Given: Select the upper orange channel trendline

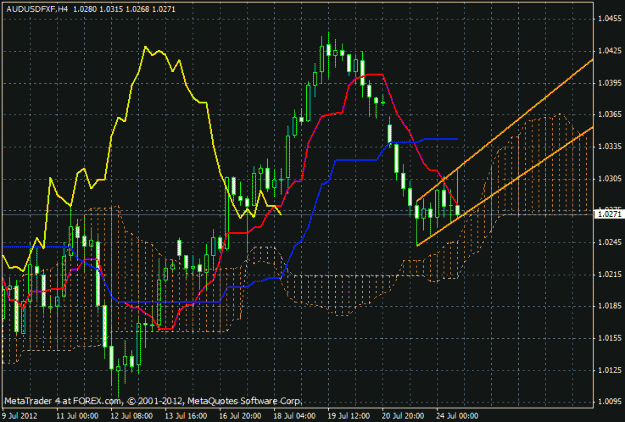Looking at the screenshot, I should (505, 130).
